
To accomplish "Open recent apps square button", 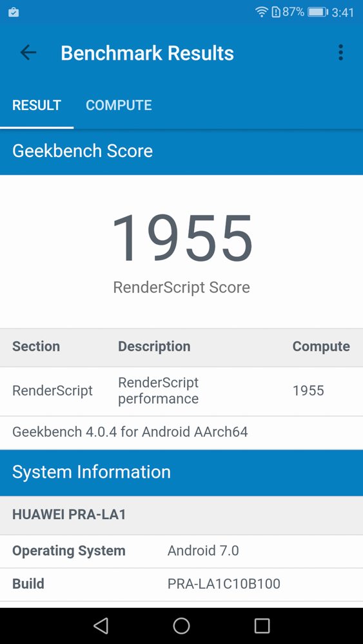I will tap(262, 625).
